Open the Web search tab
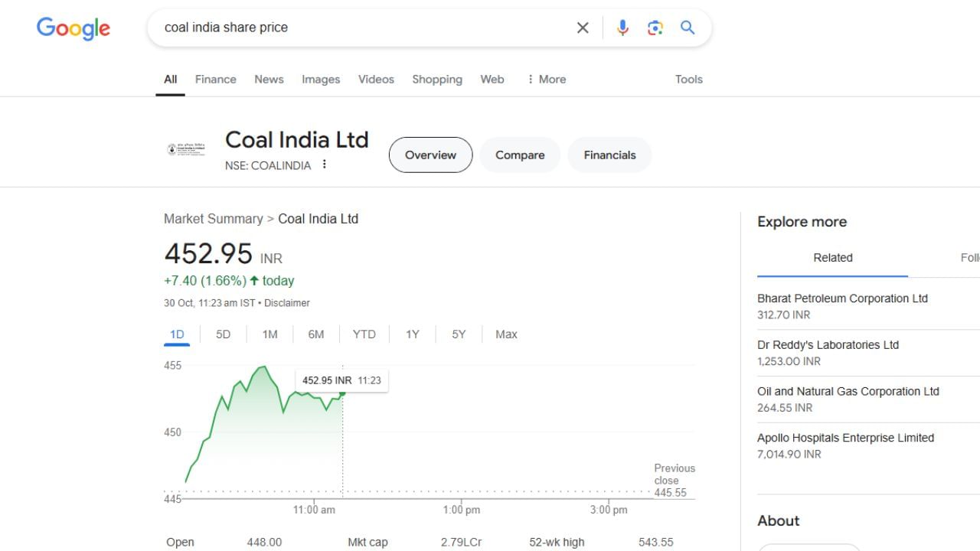 click(x=492, y=80)
